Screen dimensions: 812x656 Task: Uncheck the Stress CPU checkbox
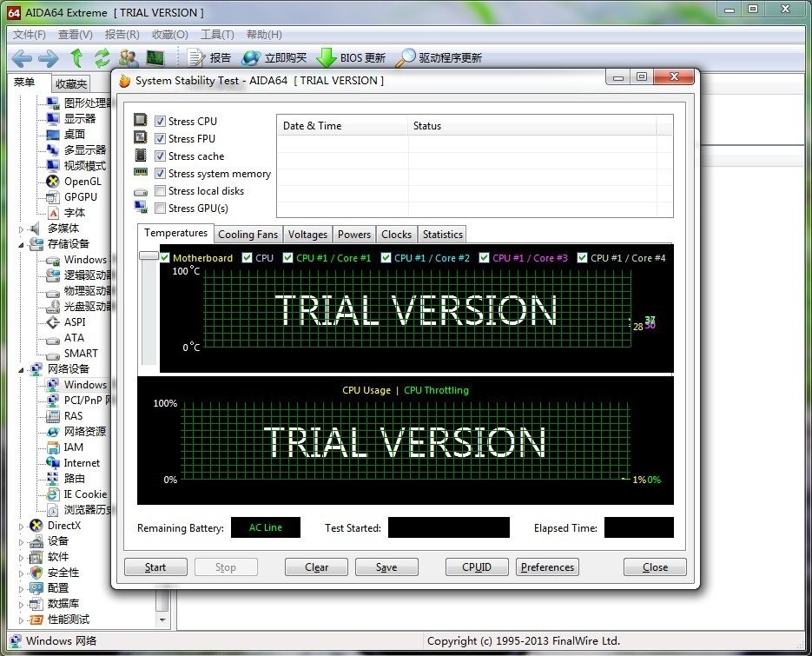tap(160, 122)
